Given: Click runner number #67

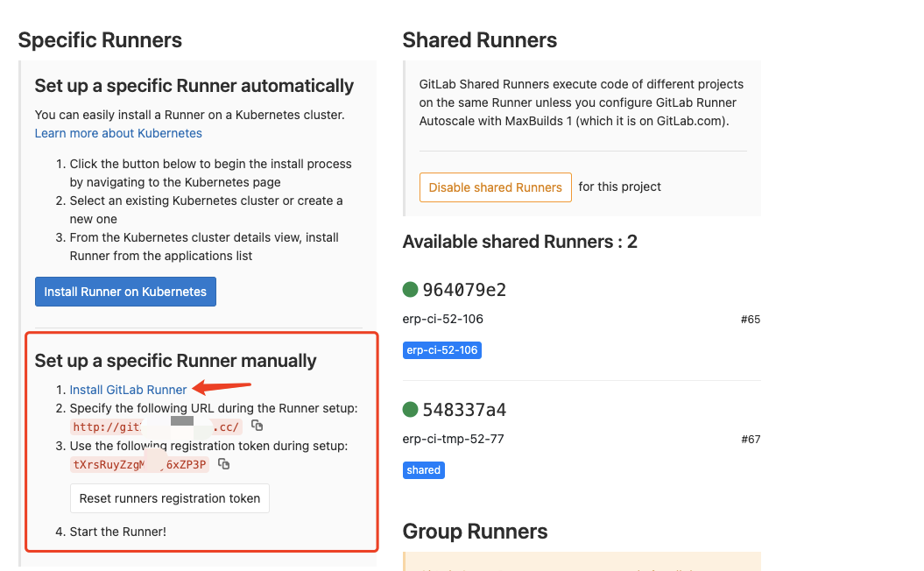Looking at the screenshot, I should pos(750,440).
